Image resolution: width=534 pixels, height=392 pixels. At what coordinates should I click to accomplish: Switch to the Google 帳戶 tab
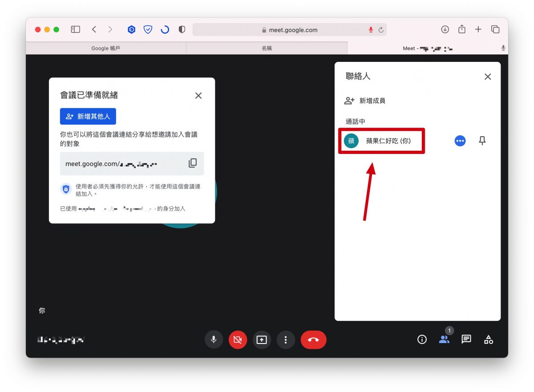click(x=106, y=48)
